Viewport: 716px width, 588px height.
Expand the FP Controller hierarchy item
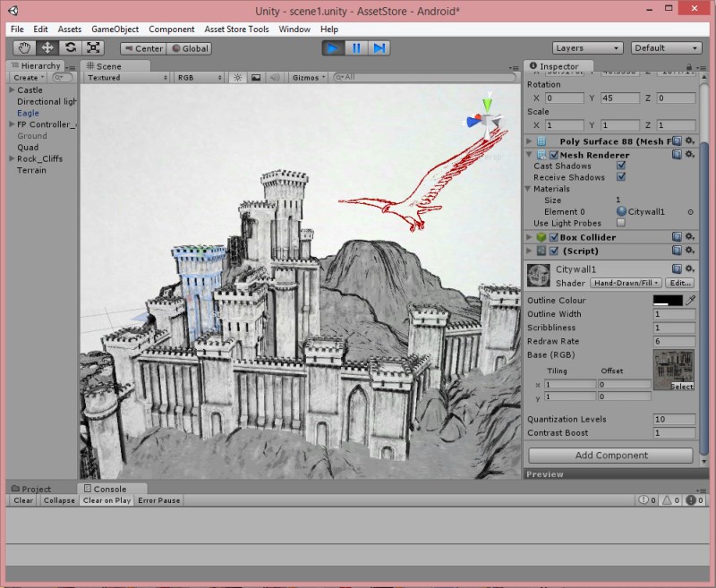pos(12,124)
